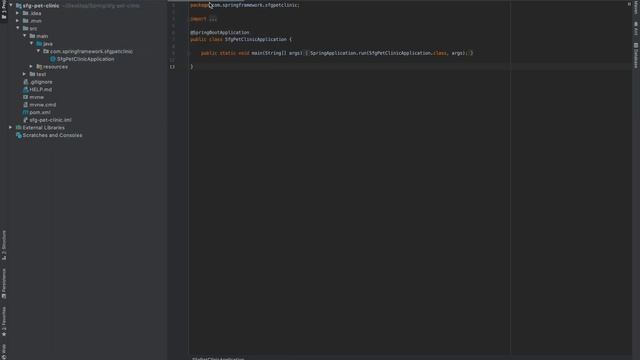This screenshot has width=640, height=360.
Task: Click the SfgPetClinicApplication class name in editor
Action: coord(256,40)
